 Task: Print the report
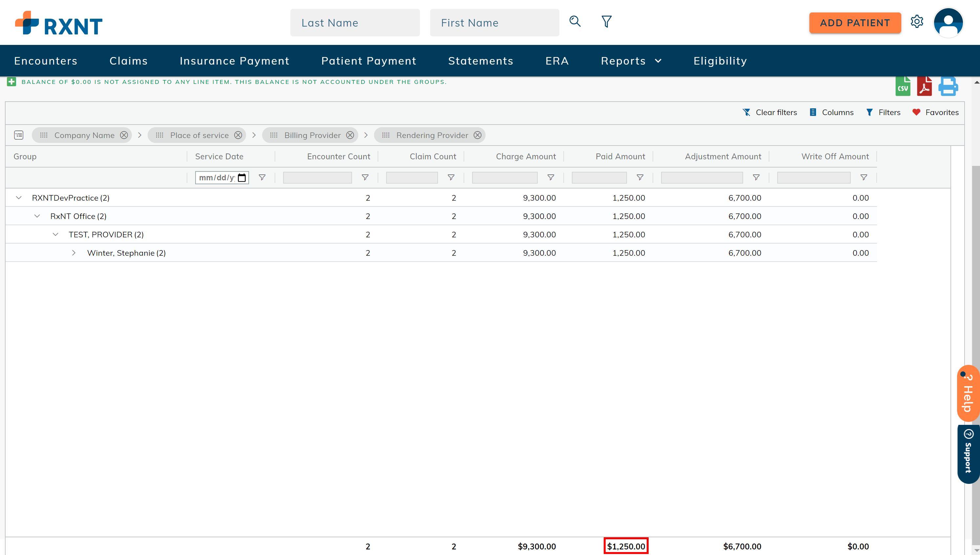pos(948,86)
